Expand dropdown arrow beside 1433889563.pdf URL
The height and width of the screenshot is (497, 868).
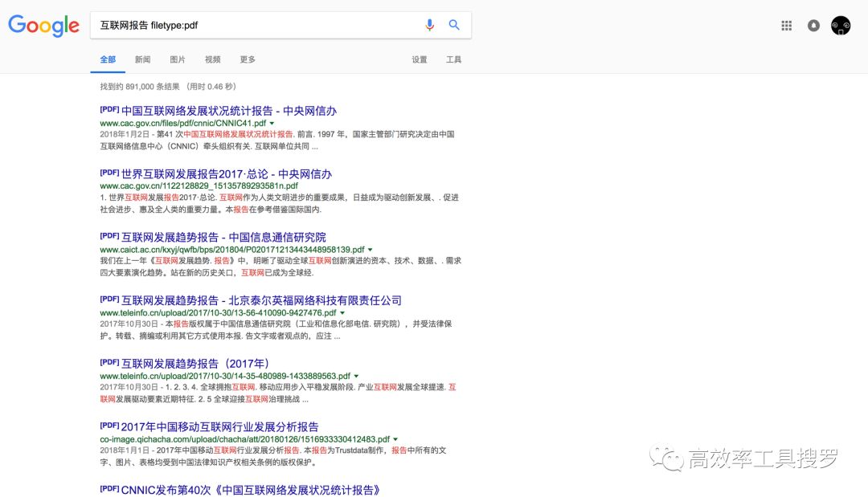pyautogui.click(x=357, y=377)
